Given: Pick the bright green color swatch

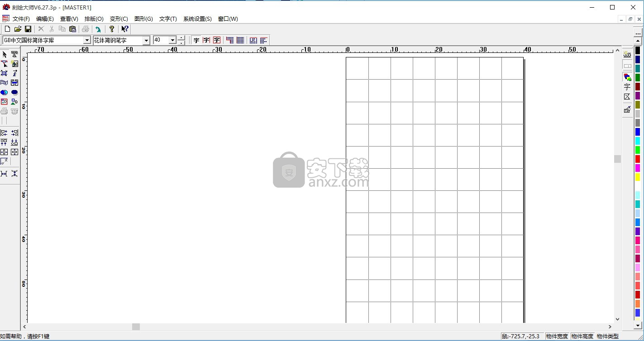Looking at the screenshot, I should click(x=638, y=150).
